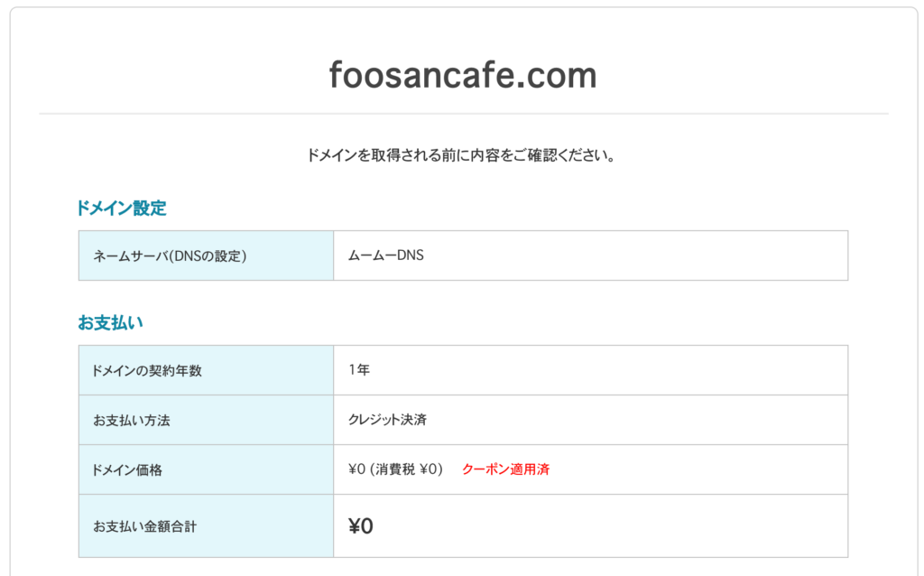Click the horizontal divider below the domain title

463,114
